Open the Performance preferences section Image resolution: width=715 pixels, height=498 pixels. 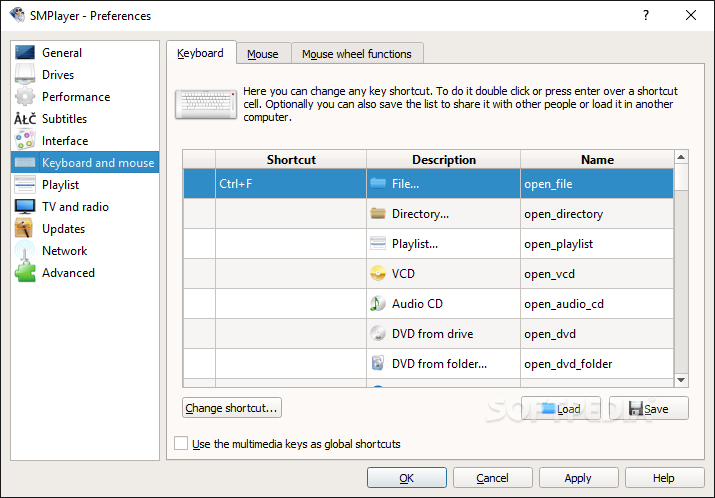click(85, 96)
